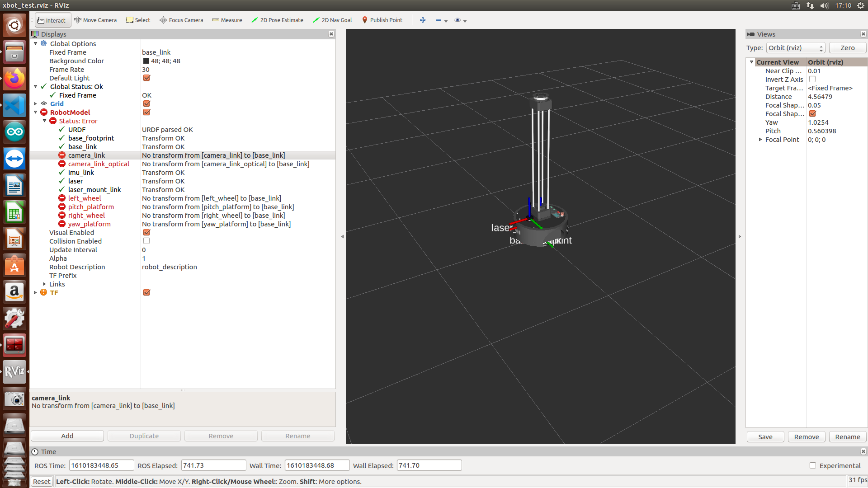Select the 2D Nav Goal tool
The image size is (868, 488).
pyautogui.click(x=332, y=20)
